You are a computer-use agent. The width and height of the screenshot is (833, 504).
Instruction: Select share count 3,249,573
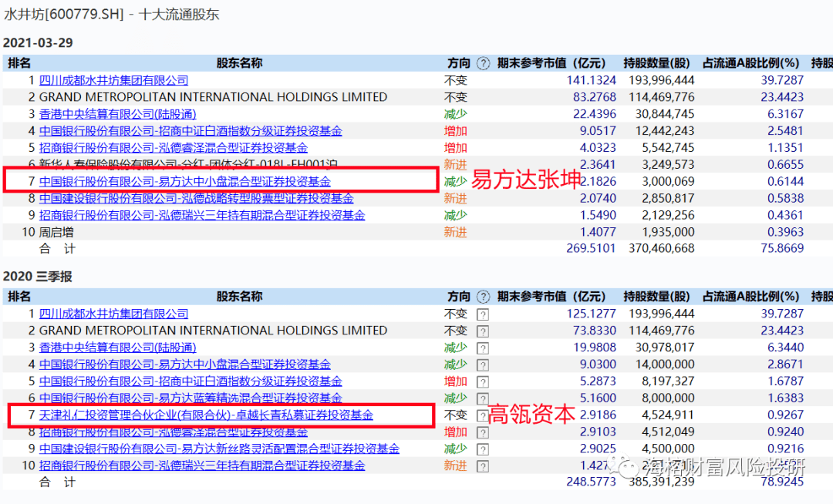coord(668,165)
